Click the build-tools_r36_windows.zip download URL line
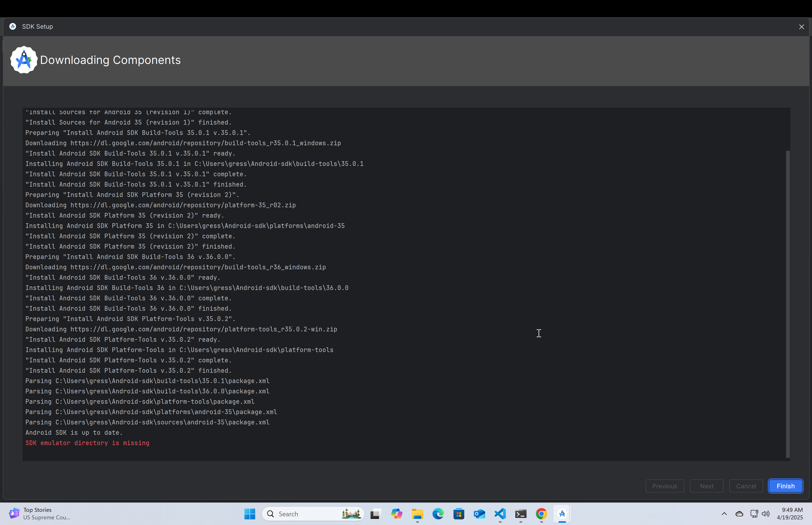The height and width of the screenshot is (525, 812). pos(176,267)
